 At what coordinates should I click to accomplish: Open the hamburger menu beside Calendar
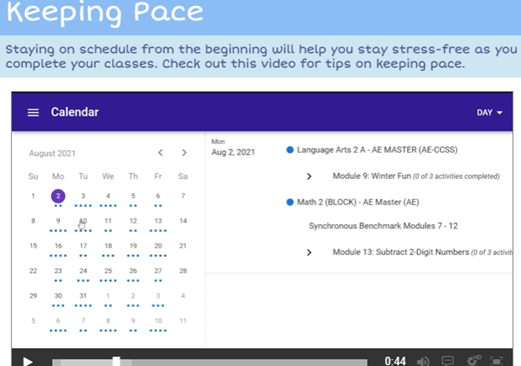click(x=33, y=113)
